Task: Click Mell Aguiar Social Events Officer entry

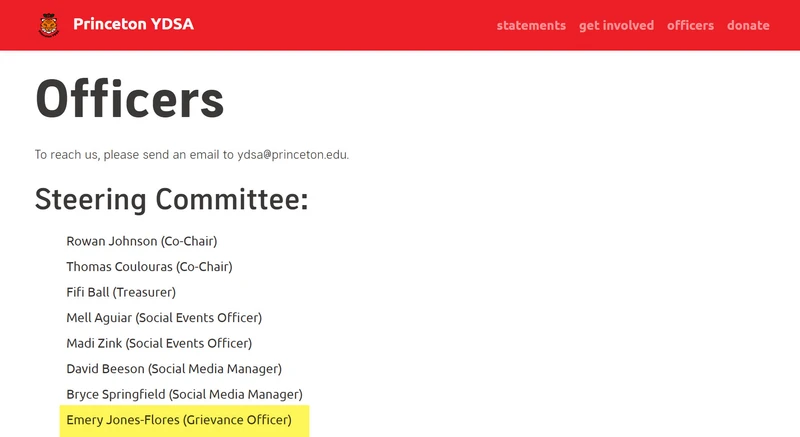Action: (164, 318)
